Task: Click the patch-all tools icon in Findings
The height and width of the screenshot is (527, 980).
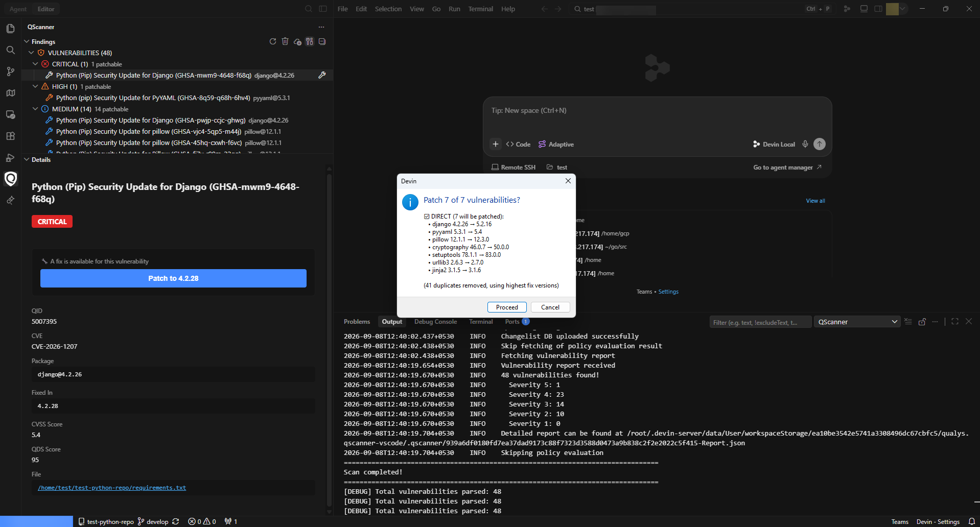Action: click(310, 41)
